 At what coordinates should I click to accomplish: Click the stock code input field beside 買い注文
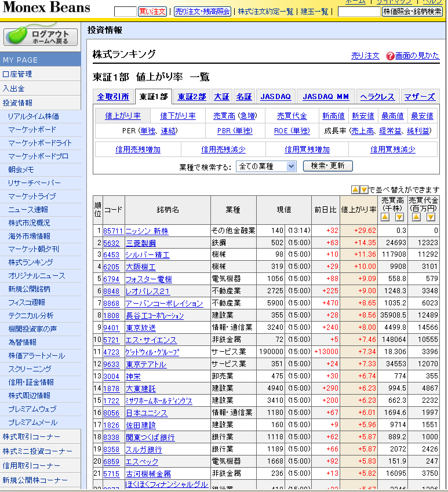125,12
